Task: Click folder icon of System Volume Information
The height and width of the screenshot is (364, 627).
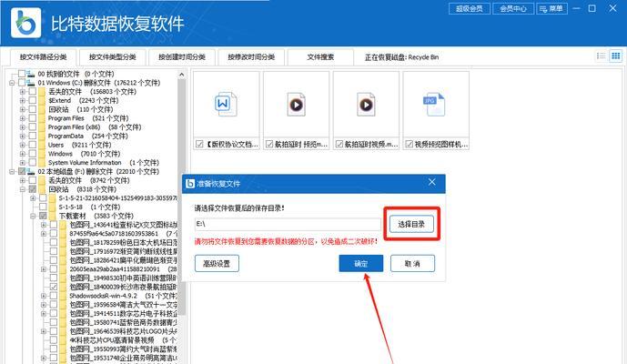Action: [x=42, y=162]
